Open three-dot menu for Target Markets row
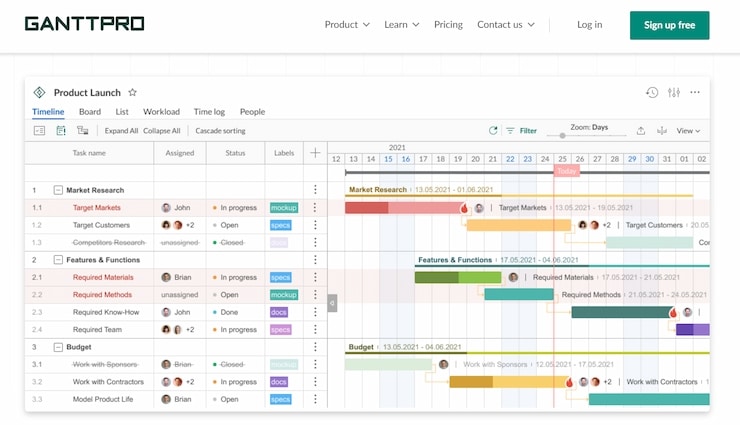This screenshot has height=425, width=740. point(315,208)
